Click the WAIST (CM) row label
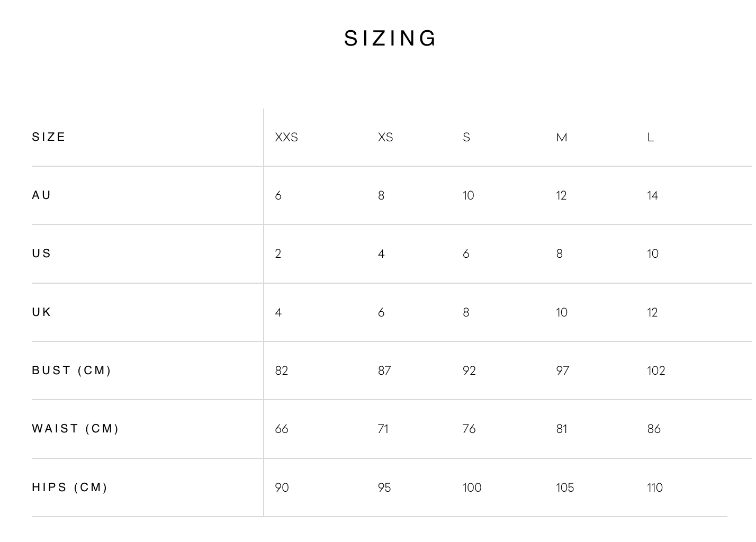Viewport: 756px width, 542px height. point(75,429)
